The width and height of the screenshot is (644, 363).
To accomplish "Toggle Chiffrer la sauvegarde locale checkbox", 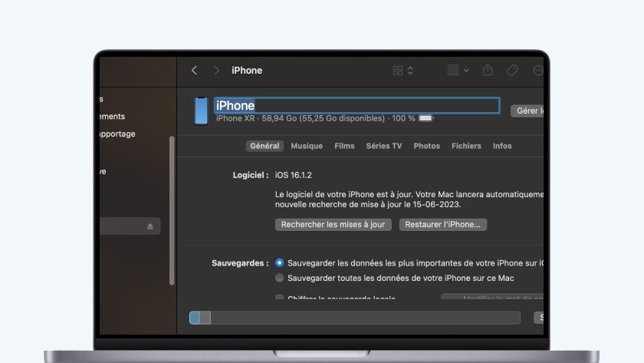I will (279, 297).
